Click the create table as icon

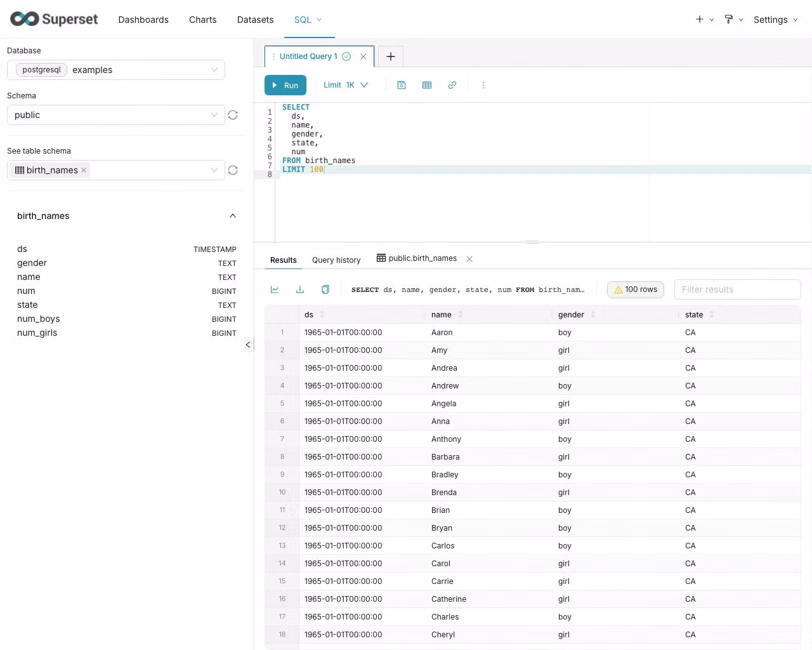coord(427,85)
